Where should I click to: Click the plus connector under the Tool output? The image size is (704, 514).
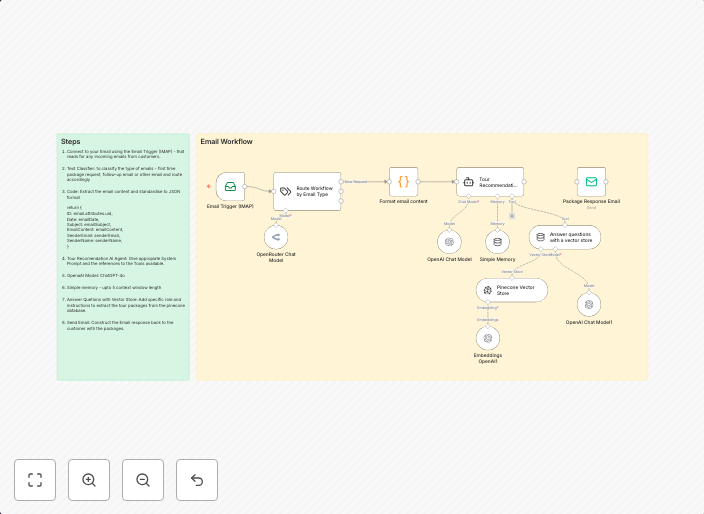coord(512,216)
